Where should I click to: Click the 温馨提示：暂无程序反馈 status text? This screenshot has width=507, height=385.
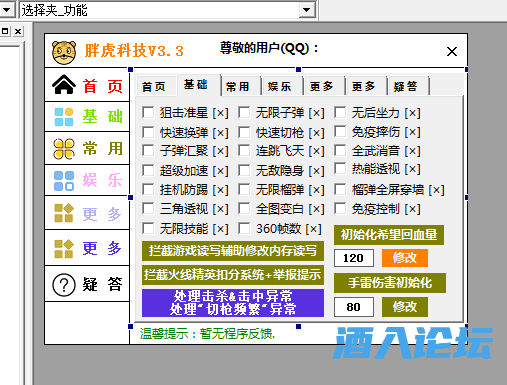pyautogui.click(x=207, y=333)
